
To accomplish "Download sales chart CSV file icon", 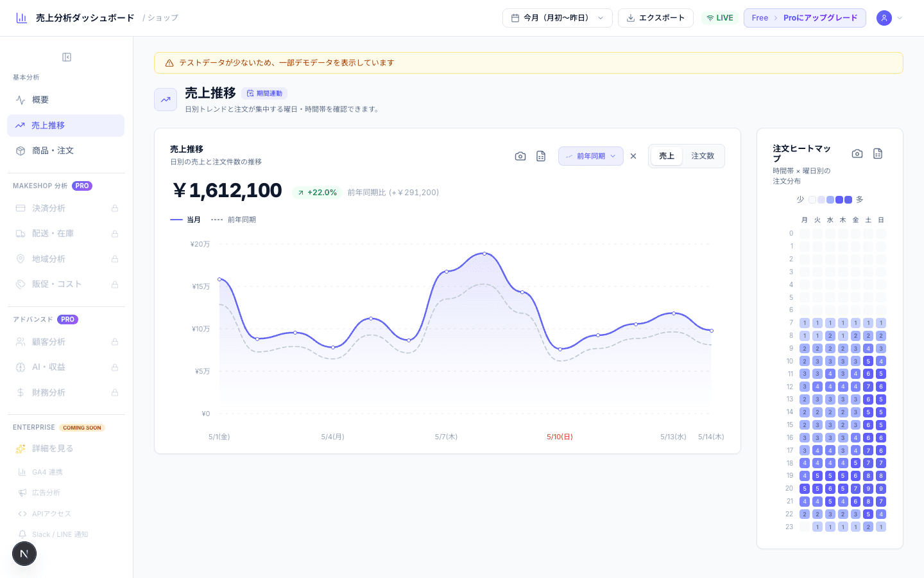I will click(x=541, y=156).
